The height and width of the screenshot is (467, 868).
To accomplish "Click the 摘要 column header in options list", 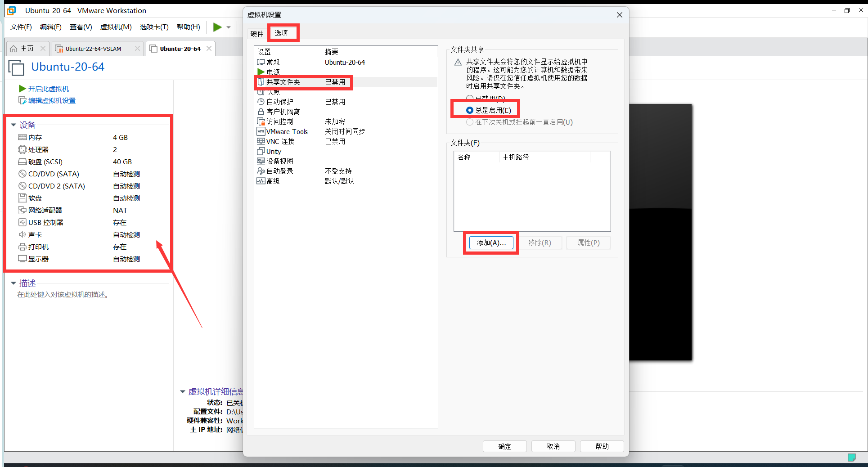I will tap(380, 52).
